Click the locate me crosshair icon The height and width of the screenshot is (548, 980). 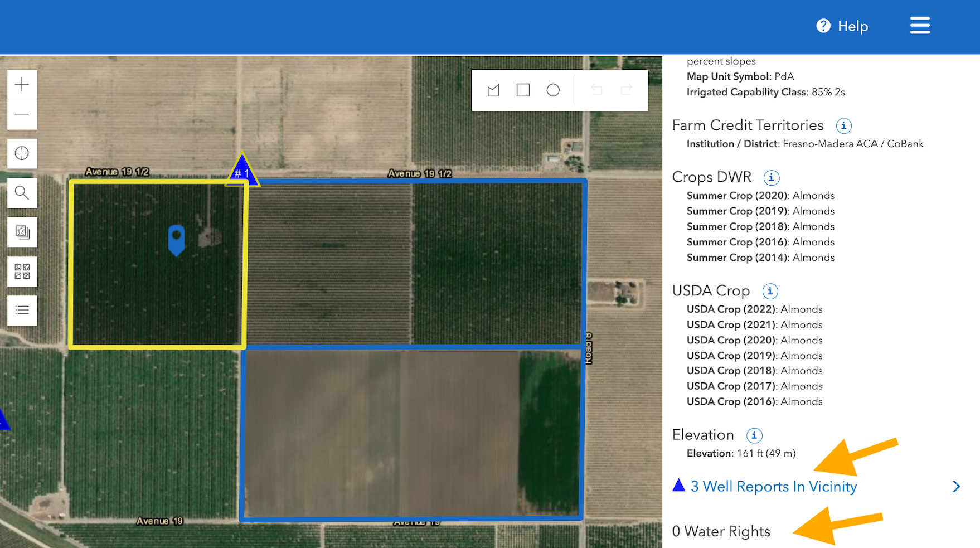(22, 153)
